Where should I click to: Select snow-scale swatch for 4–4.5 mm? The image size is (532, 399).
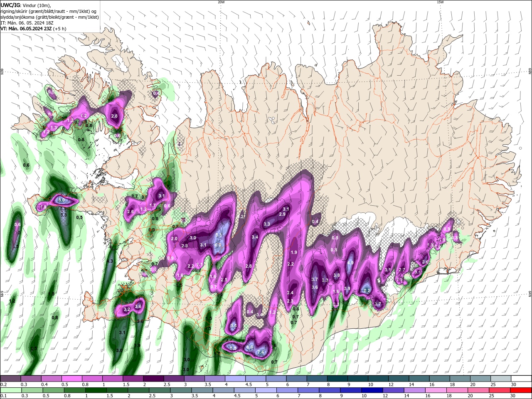coord(235,379)
